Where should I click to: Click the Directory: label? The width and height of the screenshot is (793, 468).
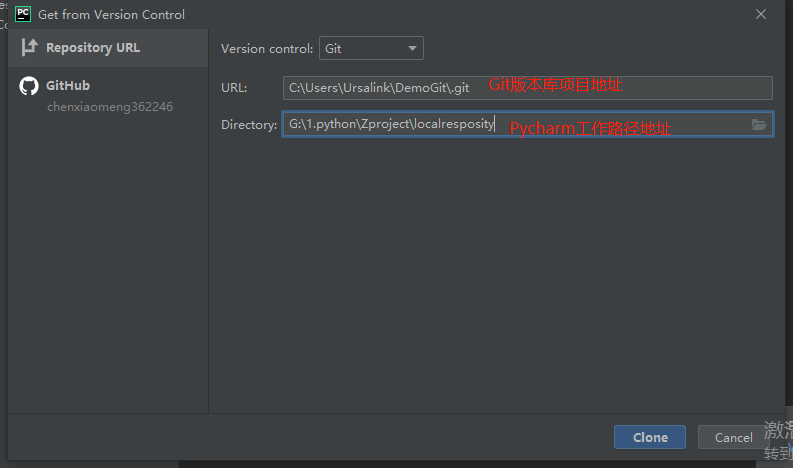pos(249,124)
